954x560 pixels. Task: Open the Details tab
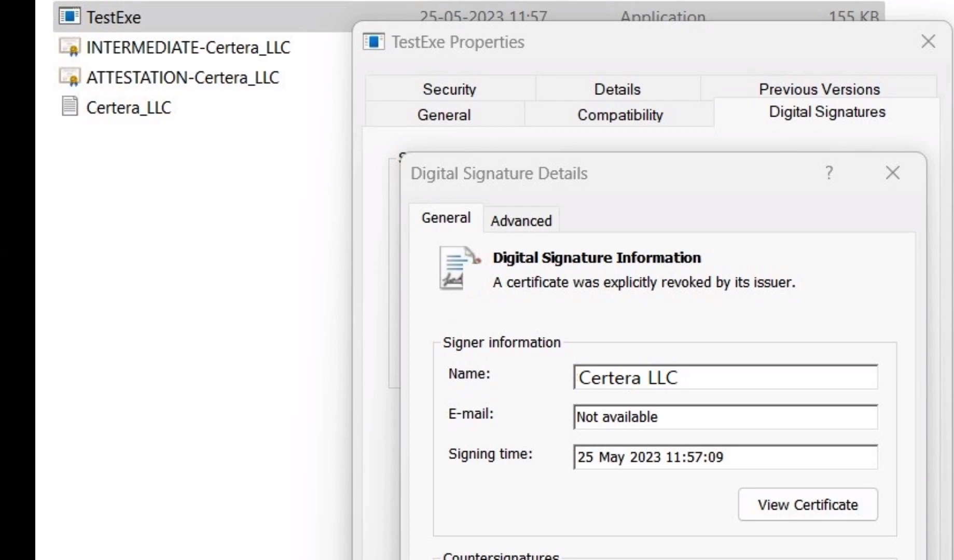point(617,89)
